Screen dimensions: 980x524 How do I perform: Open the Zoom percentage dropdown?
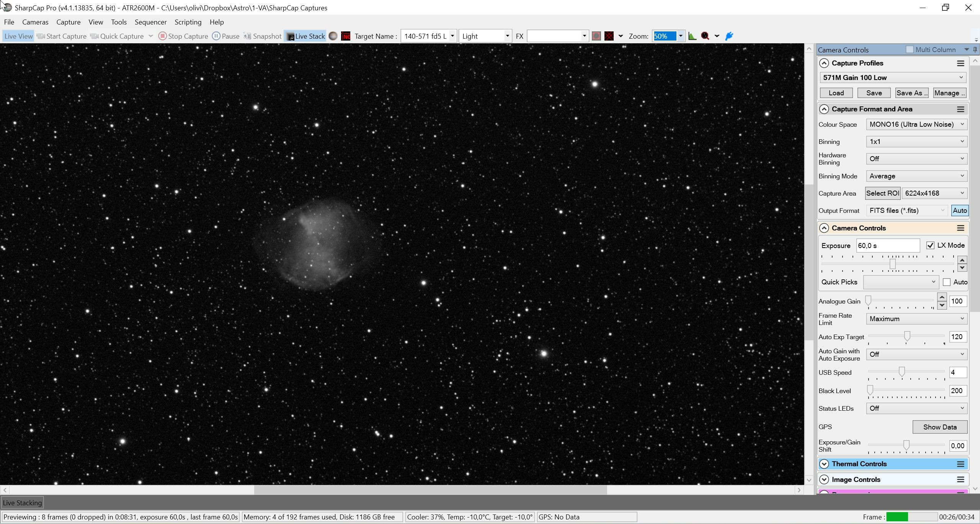681,36
